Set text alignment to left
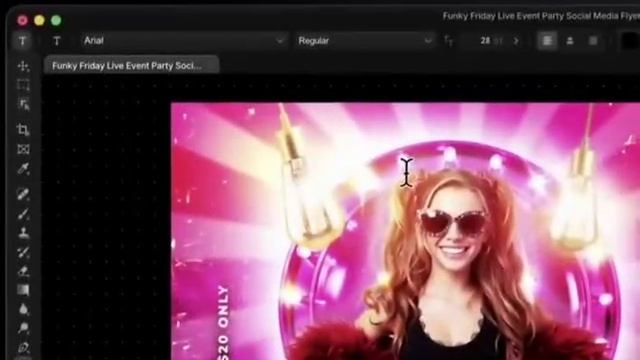Image resolution: width=640 pixels, height=360 pixels. click(x=547, y=41)
